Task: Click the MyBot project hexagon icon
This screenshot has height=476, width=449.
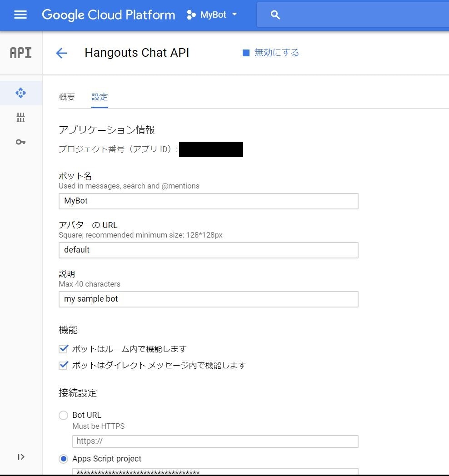Action: 191,15
